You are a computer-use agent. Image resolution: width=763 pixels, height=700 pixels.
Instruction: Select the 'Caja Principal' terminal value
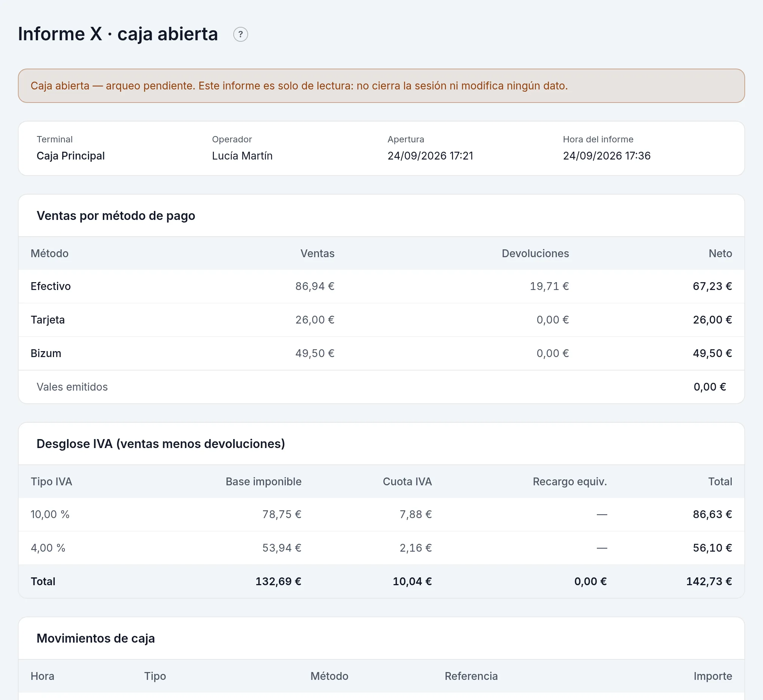(x=70, y=156)
